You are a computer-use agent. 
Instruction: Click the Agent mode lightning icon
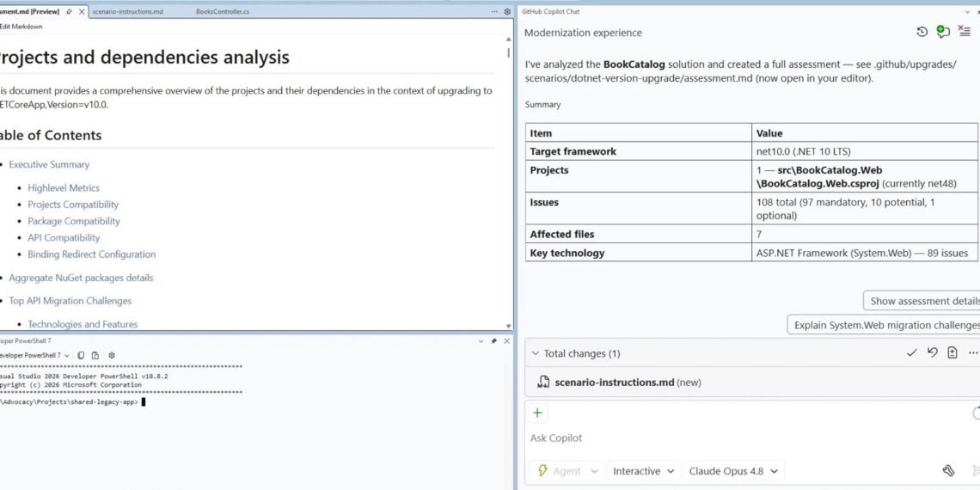pos(542,470)
